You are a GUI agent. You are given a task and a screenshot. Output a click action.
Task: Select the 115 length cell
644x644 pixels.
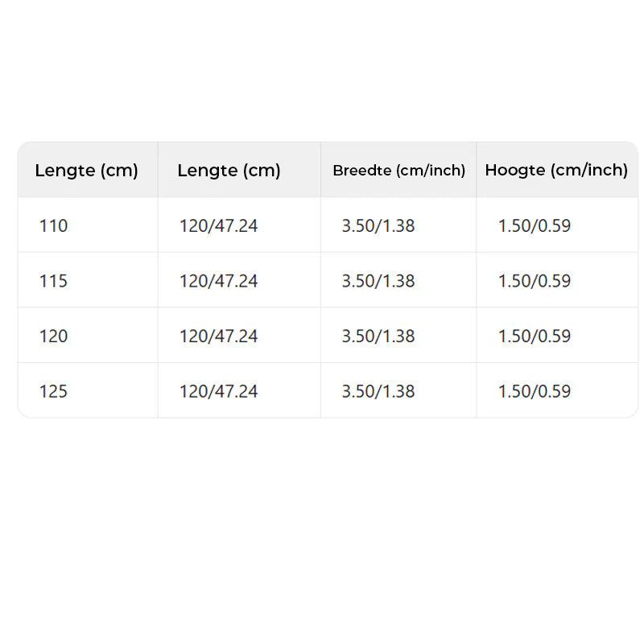tap(54, 281)
